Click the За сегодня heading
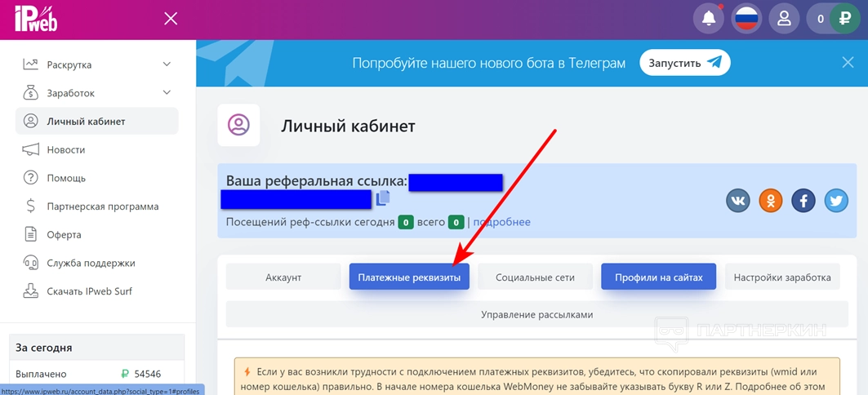This screenshot has width=868, height=395. click(44, 348)
